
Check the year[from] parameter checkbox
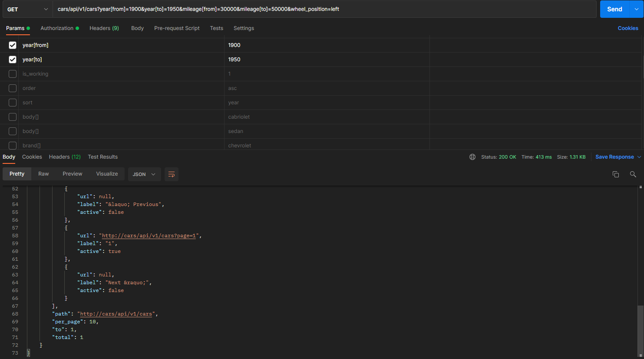(x=13, y=45)
